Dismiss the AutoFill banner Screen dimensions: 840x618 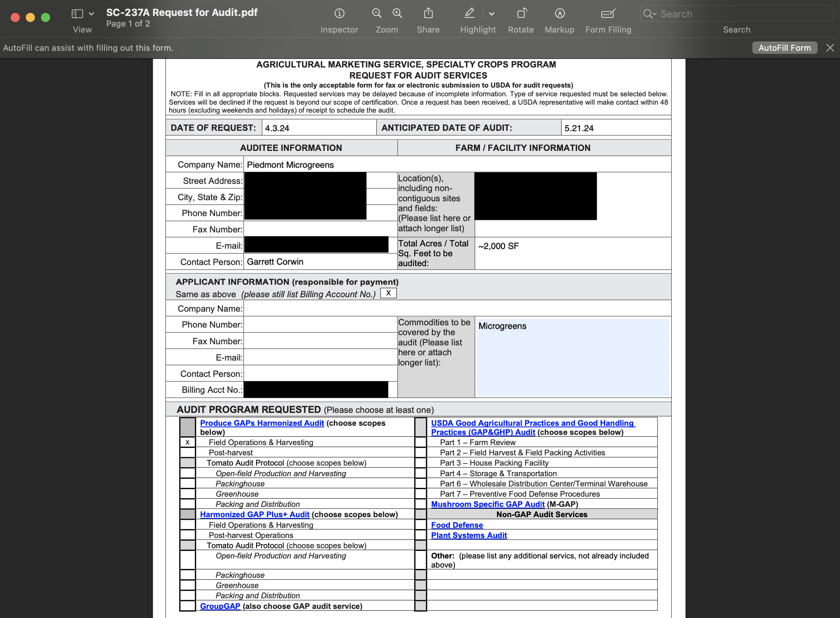pyautogui.click(x=830, y=47)
